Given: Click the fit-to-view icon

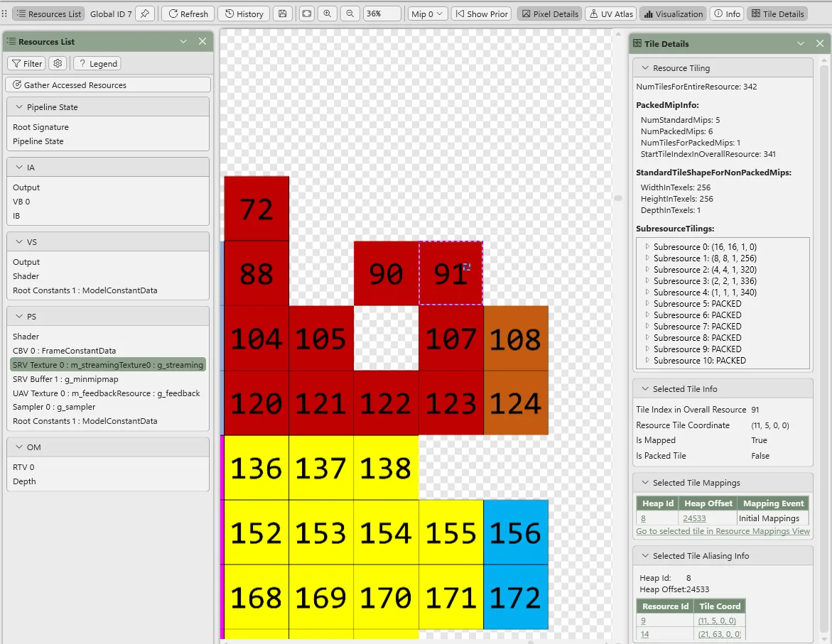Looking at the screenshot, I should (x=306, y=13).
